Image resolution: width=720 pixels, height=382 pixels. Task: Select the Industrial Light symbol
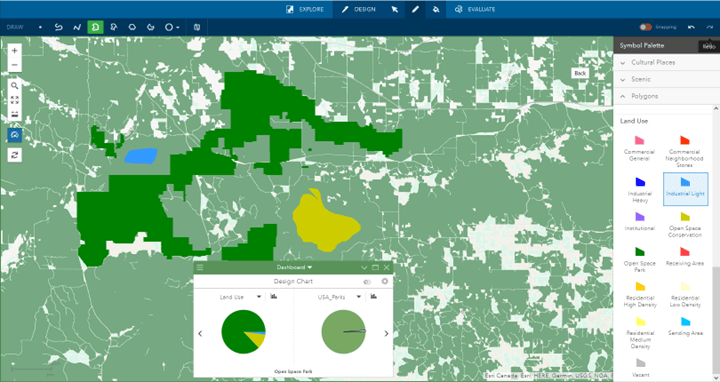coord(685,189)
